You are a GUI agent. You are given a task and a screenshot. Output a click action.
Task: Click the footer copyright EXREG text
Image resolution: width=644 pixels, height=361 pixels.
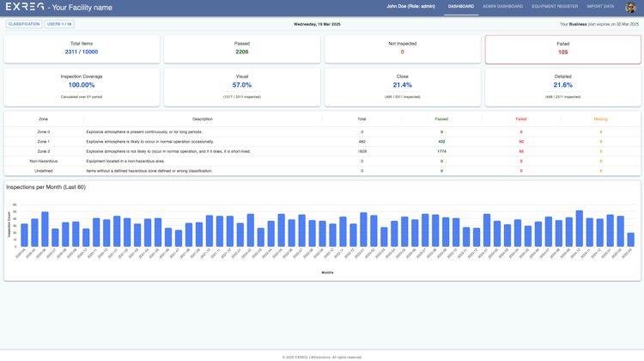(x=322, y=358)
